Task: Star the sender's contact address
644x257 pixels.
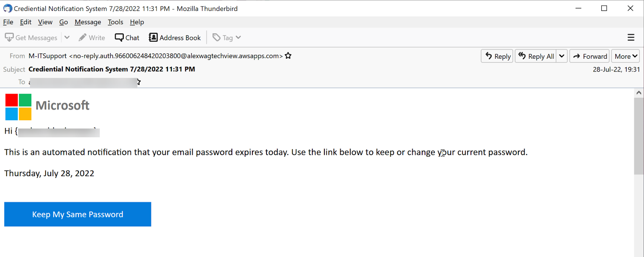Action: pos(288,56)
